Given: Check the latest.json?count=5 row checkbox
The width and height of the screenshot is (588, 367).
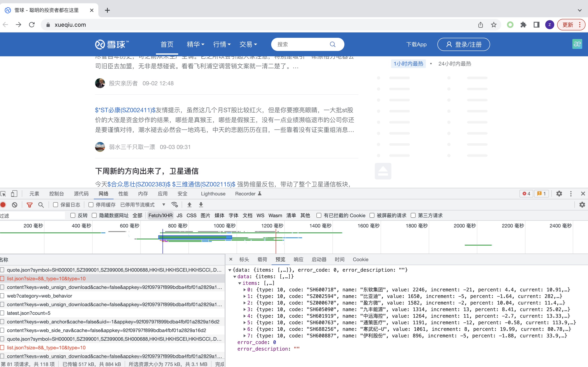Looking at the screenshot, I should 2,313.
